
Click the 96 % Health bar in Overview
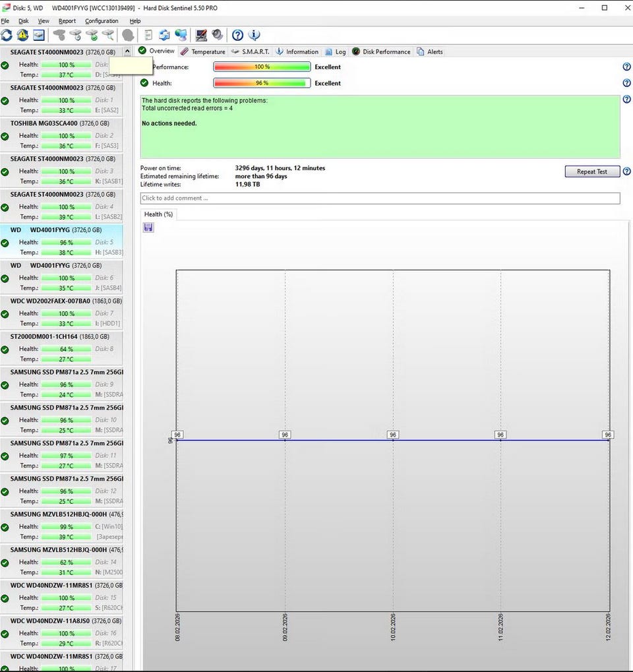click(x=262, y=83)
